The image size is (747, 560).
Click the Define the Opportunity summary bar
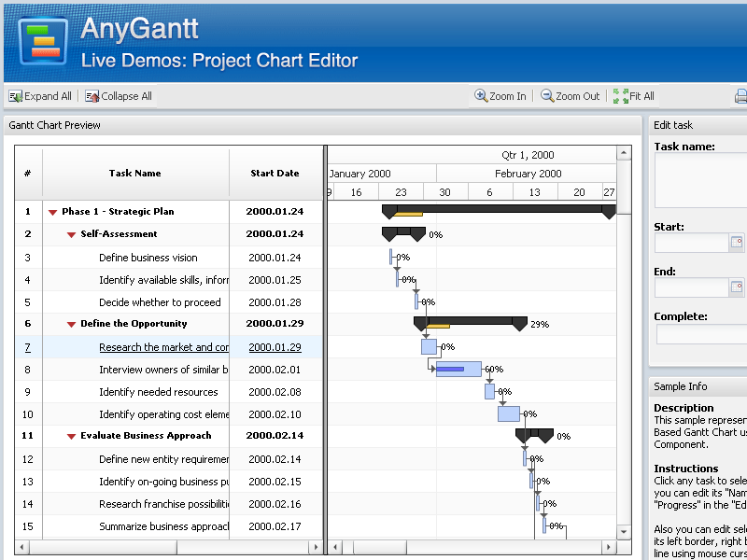pyautogui.click(x=471, y=320)
